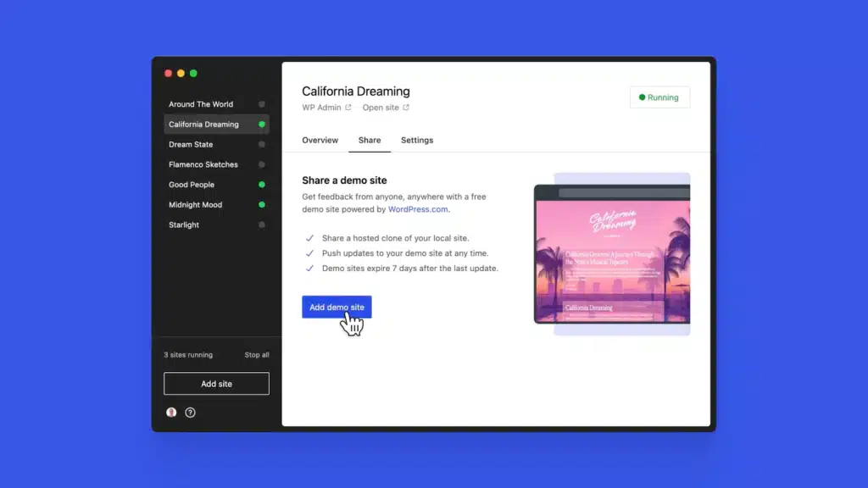Toggle status dot for Good People
Viewport: 868px width, 488px height.
(x=262, y=185)
